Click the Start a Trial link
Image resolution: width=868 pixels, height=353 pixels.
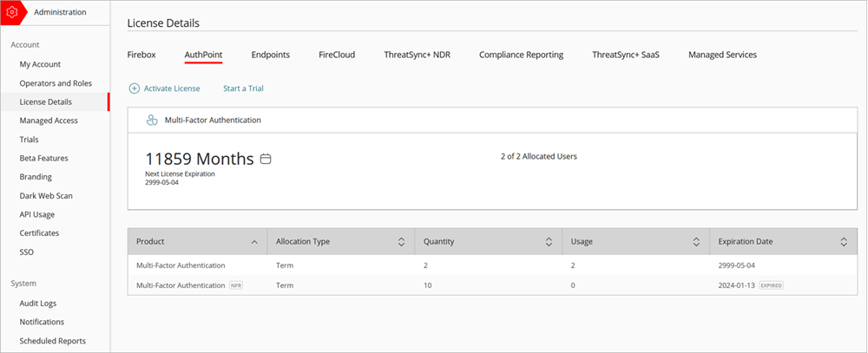click(x=244, y=88)
